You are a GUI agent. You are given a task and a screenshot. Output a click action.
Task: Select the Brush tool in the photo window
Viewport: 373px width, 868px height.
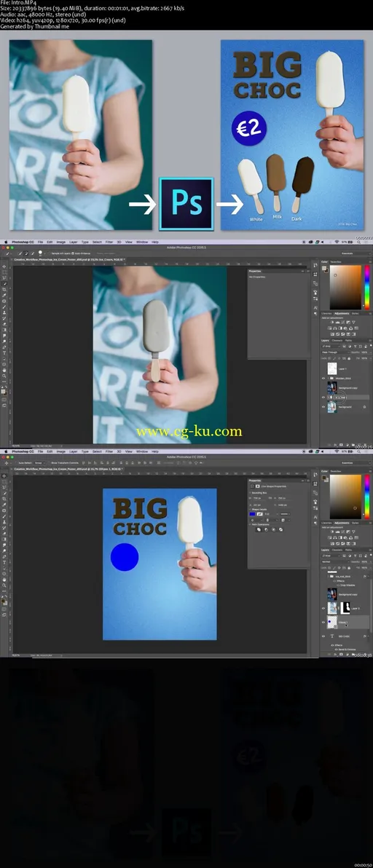(x=4, y=307)
